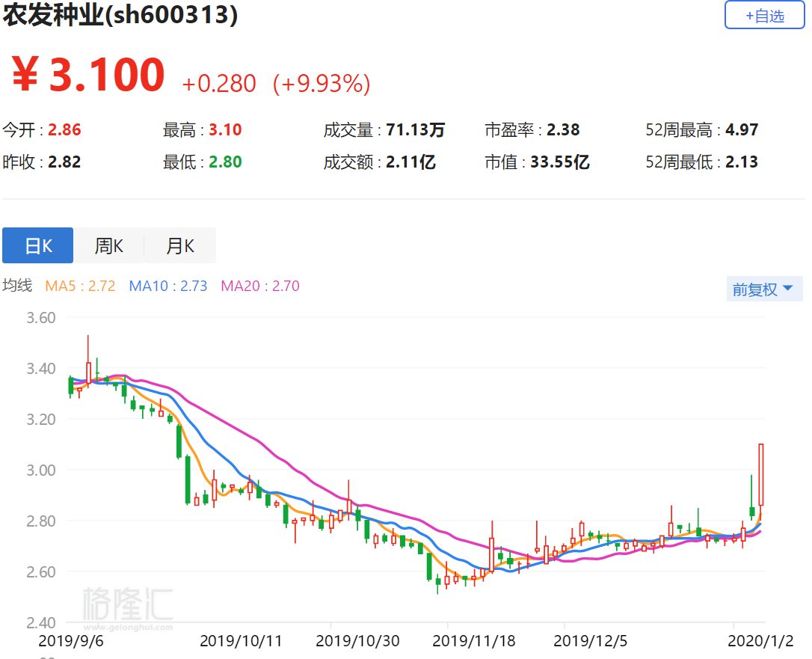812x659 pixels.
Task: Click the last red candlestick on 2020/1/2
Action: 760,474
